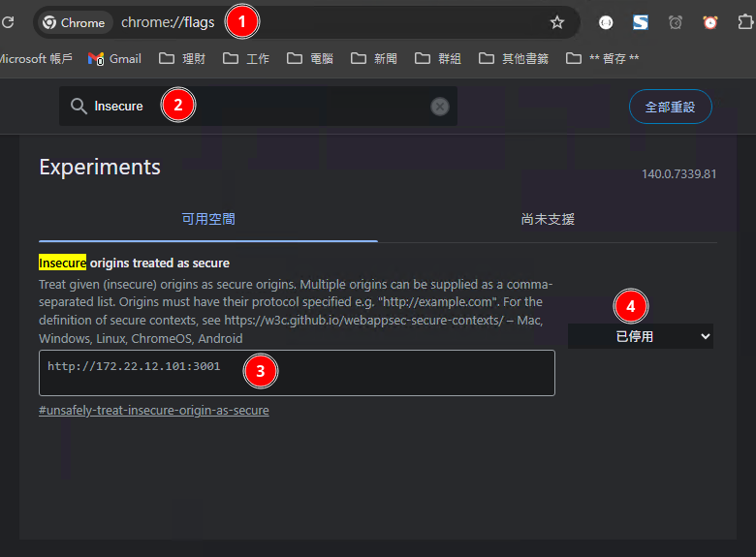Switch to the 尚未支援 tab

click(548, 219)
